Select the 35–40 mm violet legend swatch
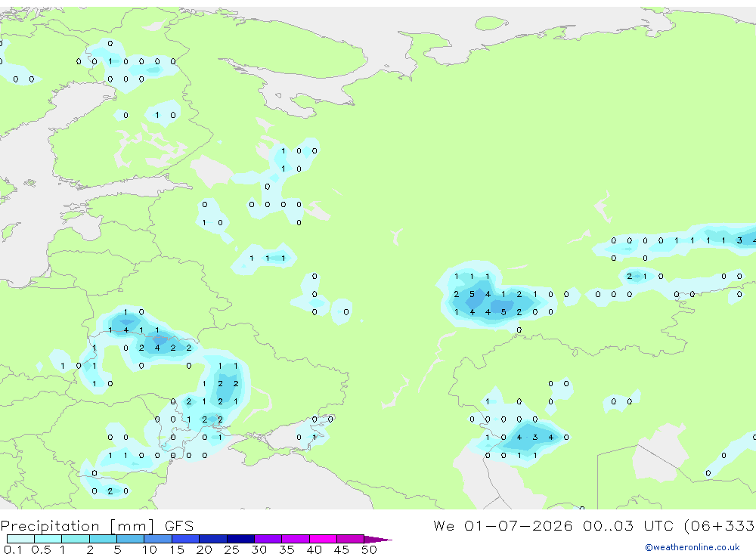Screen dimensions: 756x554 tap(296, 539)
